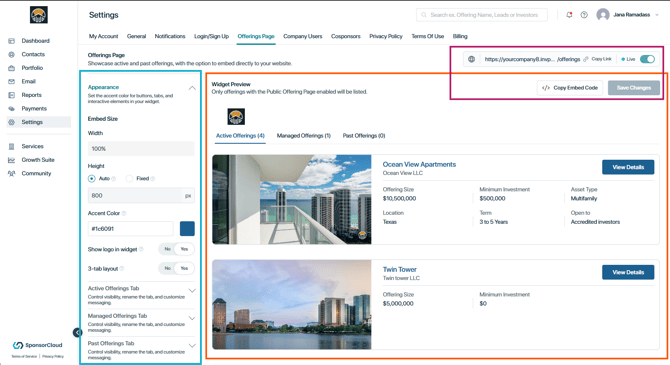Click the blue accent color swatch
This screenshot has width=670, height=365.
click(187, 229)
